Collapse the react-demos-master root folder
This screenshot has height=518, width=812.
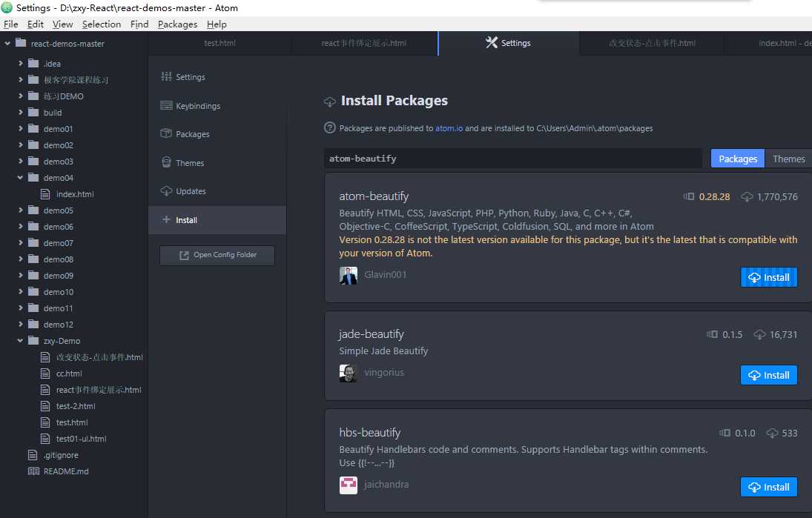(x=7, y=44)
